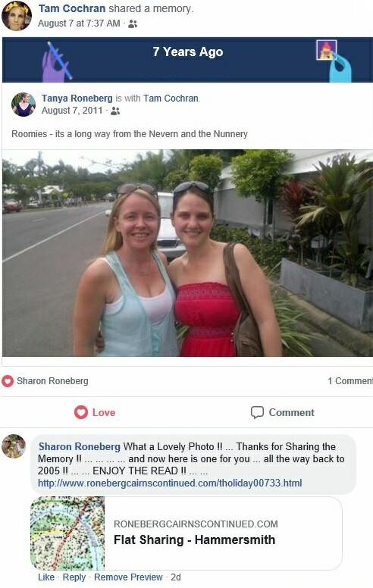Open the map thumbnail of link preview
373x588 pixels.
click(x=67, y=533)
